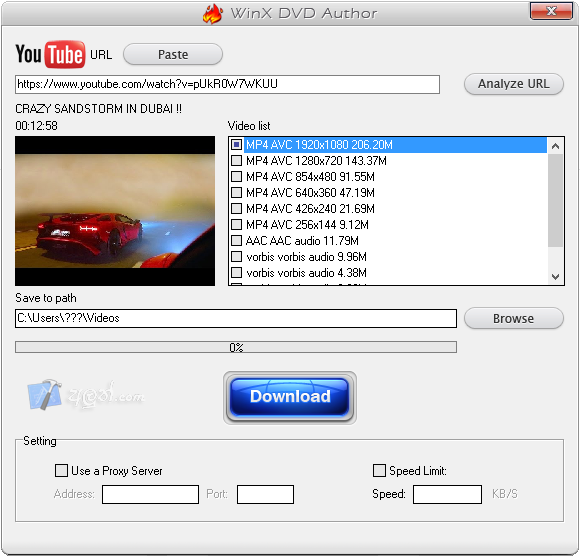Click the 0% download progress bar
Screen dimensions: 580x557
[236, 347]
